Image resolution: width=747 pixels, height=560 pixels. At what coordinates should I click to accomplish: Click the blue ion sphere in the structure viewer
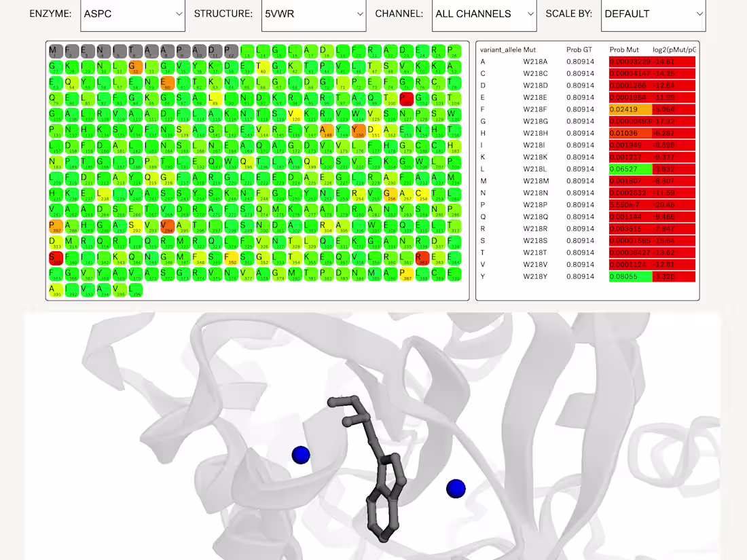(301, 455)
